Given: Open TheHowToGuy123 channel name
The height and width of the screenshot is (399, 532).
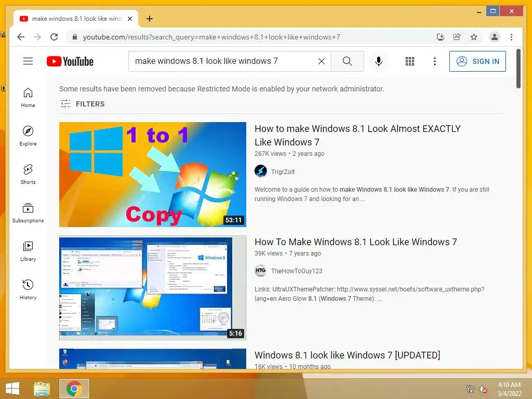Looking at the screenshot, I should tap(297, 271).
